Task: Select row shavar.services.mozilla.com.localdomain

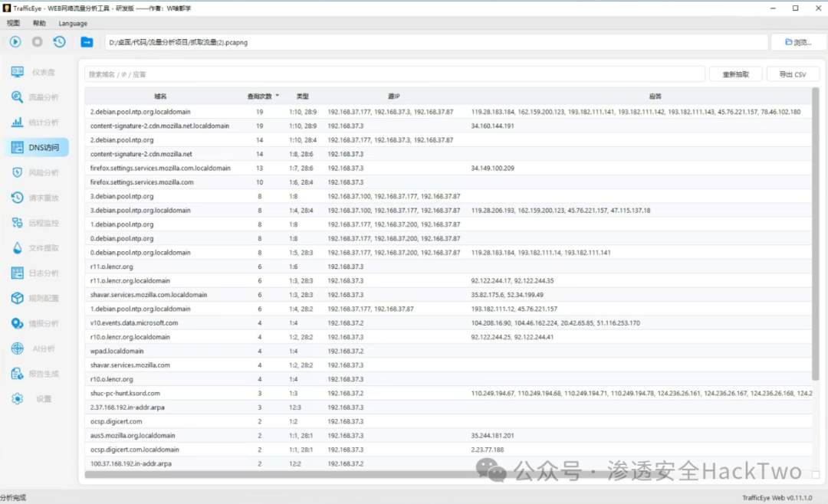Action: tap(449, 295)
